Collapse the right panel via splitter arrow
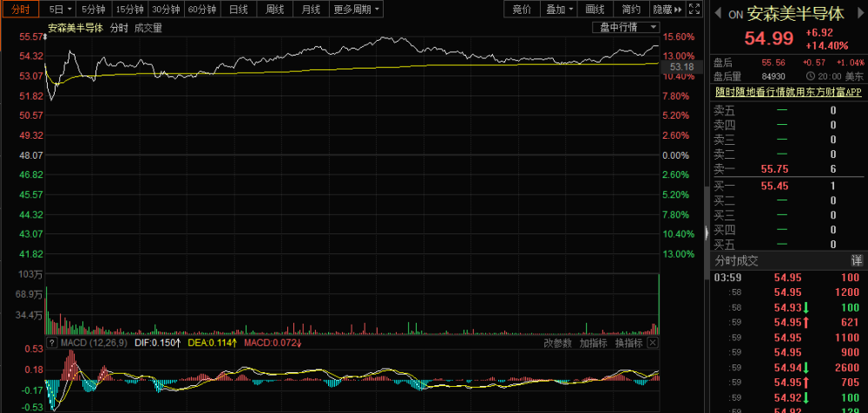 click(707, 233)
